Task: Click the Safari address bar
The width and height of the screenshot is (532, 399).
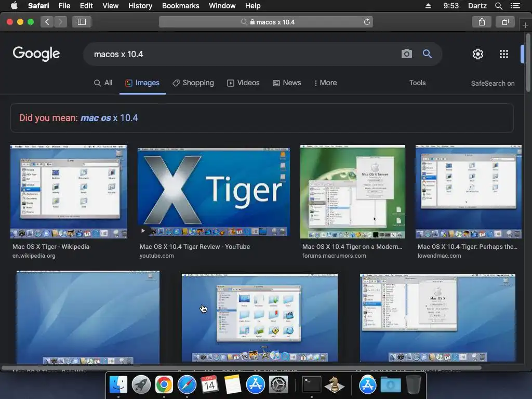Action: pyautogui.click(x=266, y=22)
